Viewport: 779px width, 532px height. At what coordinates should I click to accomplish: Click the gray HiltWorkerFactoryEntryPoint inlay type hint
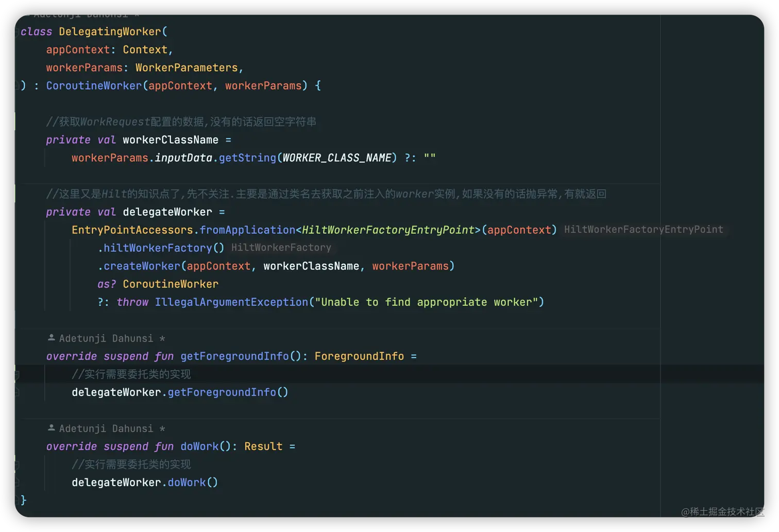coord(643,230)
